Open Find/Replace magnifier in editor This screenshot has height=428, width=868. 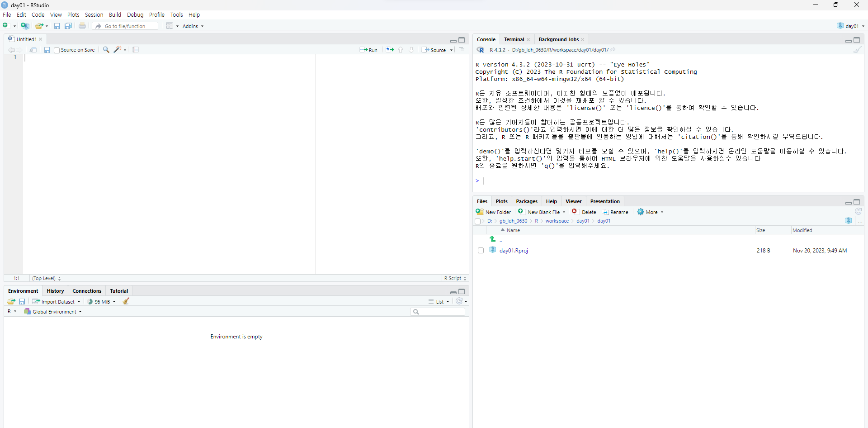[106, 50]
